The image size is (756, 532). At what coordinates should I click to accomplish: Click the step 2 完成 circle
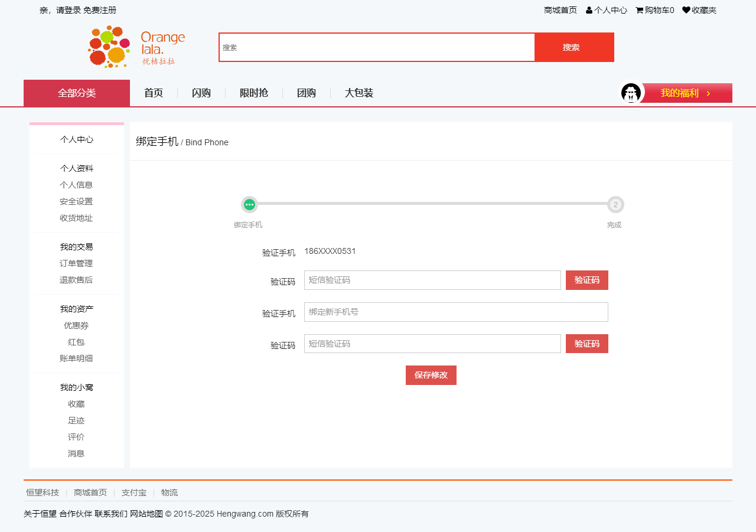point(615,205)
